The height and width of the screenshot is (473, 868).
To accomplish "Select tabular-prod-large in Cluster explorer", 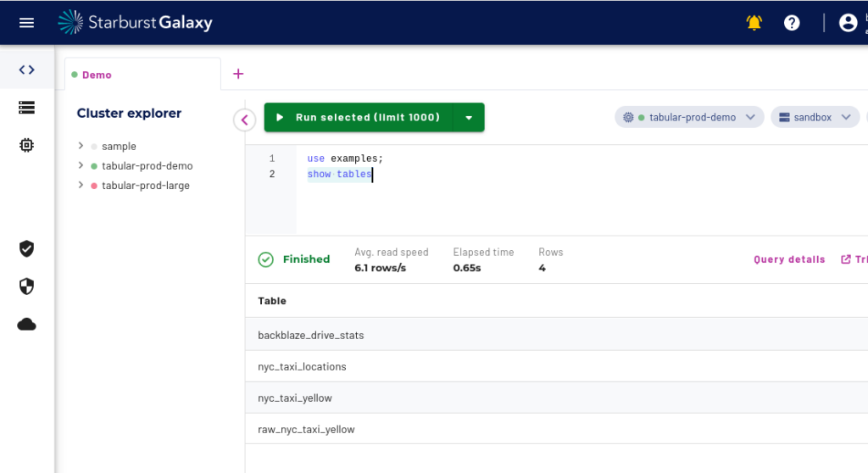I will pyautogui.click(x=146, y=186).
